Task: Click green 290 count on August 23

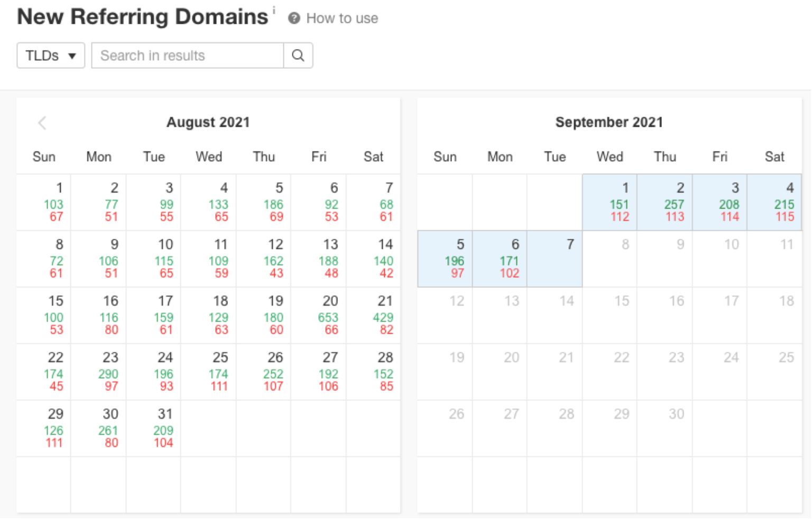Action: click(108, 374)
